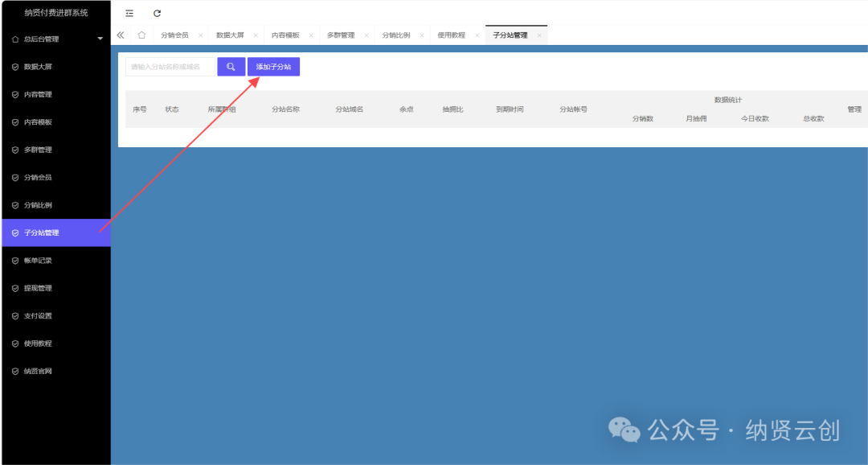Select 支付设置 from the sidebar

[x=38, y=316]
